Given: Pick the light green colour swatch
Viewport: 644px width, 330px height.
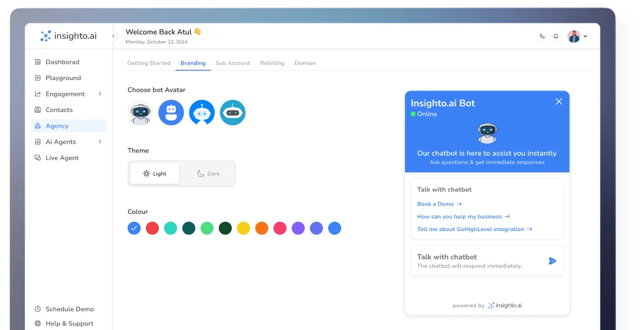Looking at the screenshot, I should click(207, 228).
